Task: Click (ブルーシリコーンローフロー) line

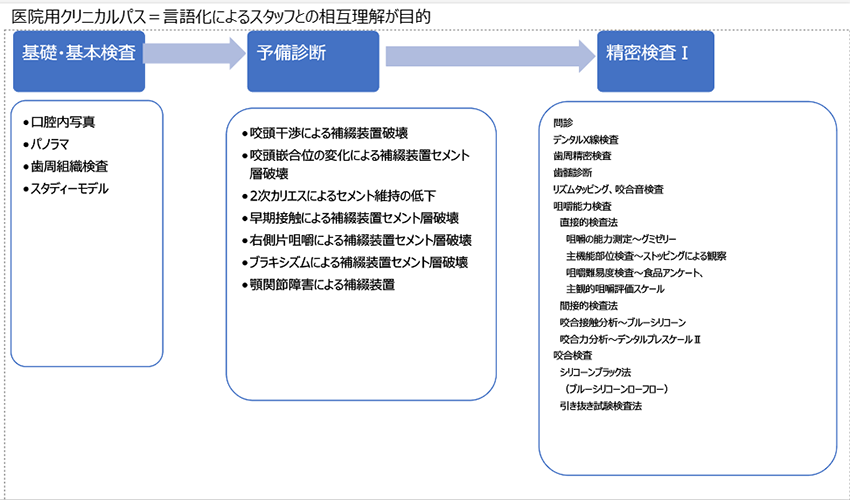Action: pyautogui.click(x=616, y=389)
